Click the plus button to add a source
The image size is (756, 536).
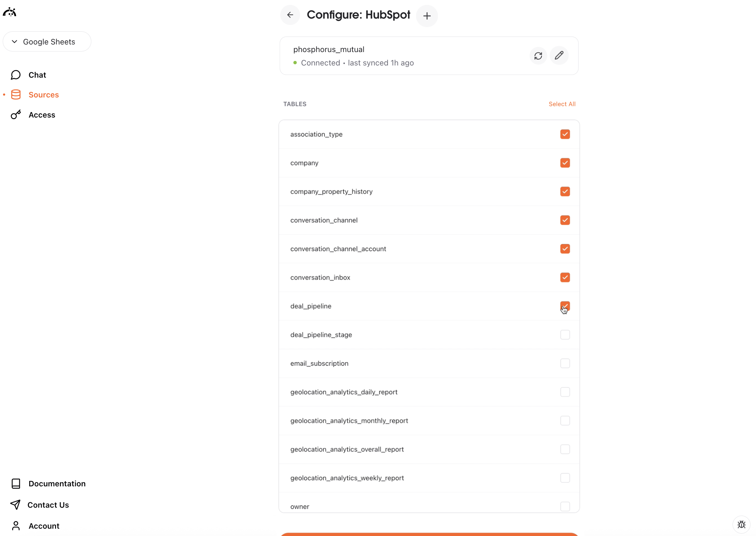pos(427,16)
